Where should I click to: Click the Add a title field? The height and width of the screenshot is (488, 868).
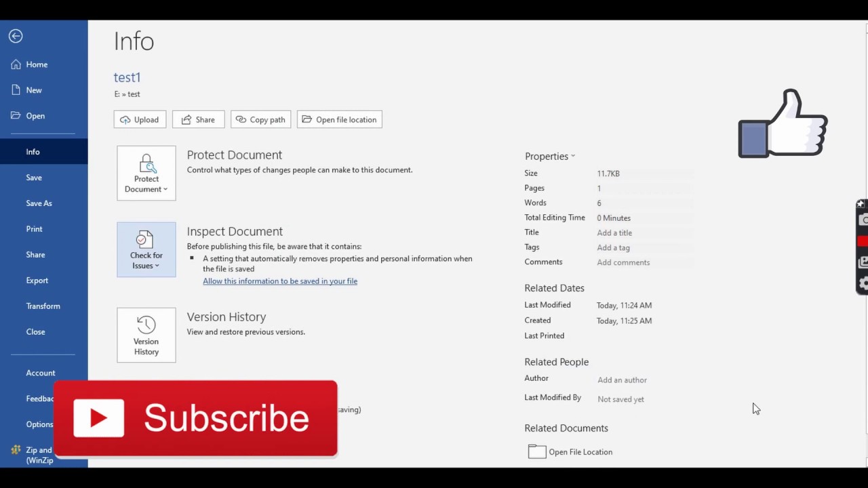614,232
